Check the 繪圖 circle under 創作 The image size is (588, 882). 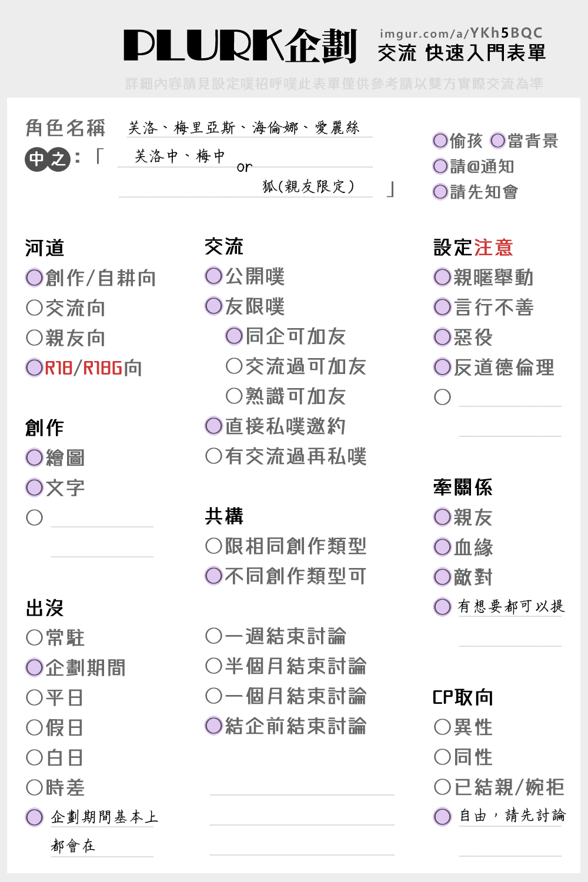click(35, 457)
